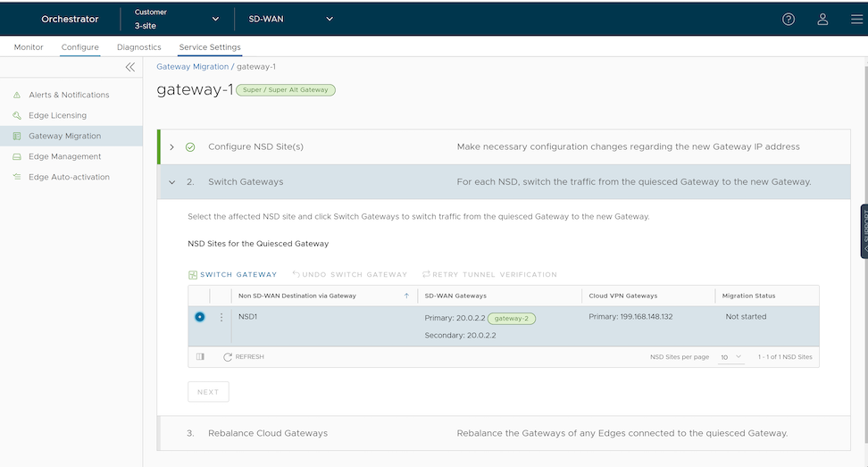The height and width of the screenshot is (467, 868).
Task: Sort by Non SD-WAN Destination column header
Action: tap(297, 296)
